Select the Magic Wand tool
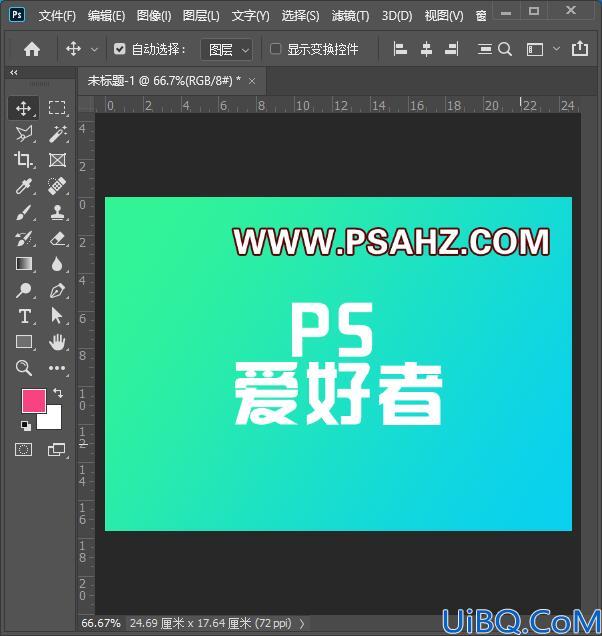The height and width of the screenshot is (636, 602). (57, 134)
